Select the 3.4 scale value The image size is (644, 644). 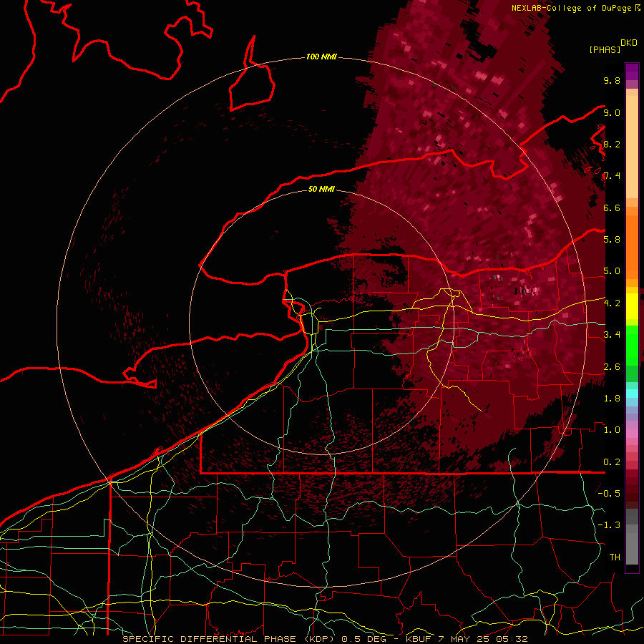click(612, 335)
